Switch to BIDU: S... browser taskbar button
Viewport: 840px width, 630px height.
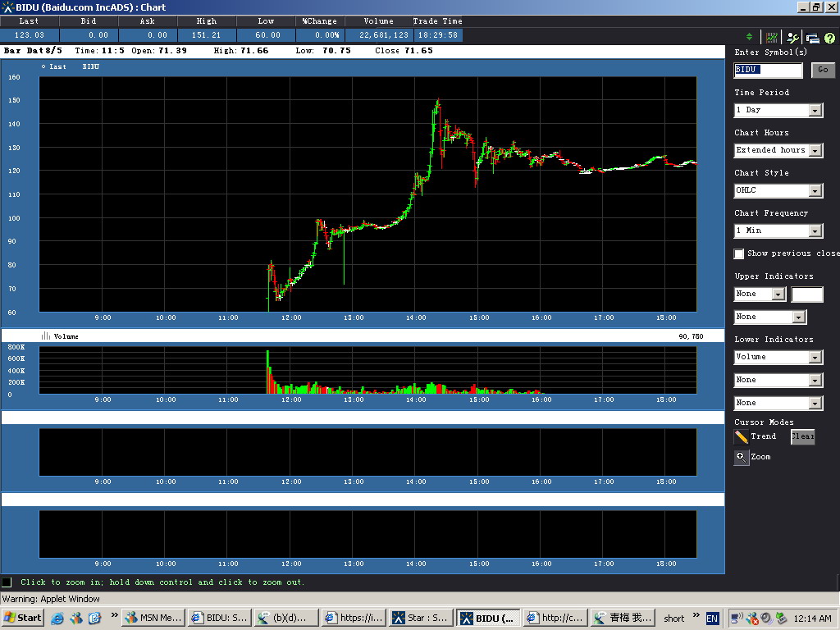tap(220, 618)
